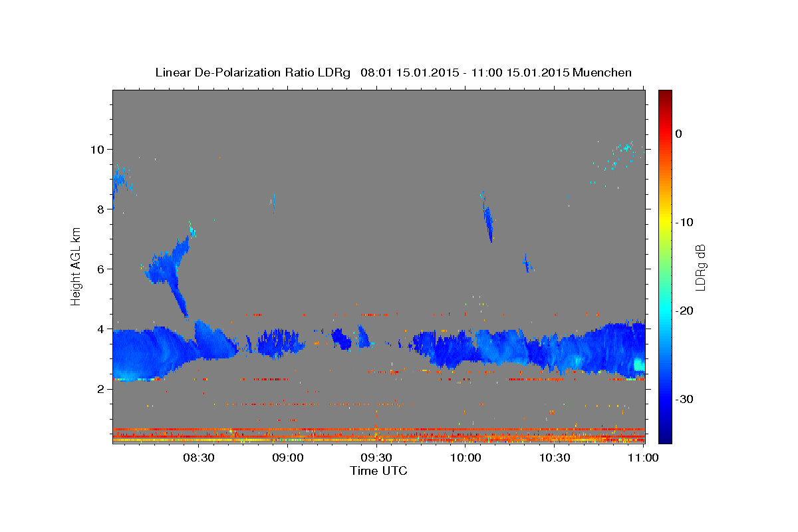This screenshot has height=532, width=798.
Task: Click the cyan cloud patch at 9 km at plot start
Action: click(120, 182)
